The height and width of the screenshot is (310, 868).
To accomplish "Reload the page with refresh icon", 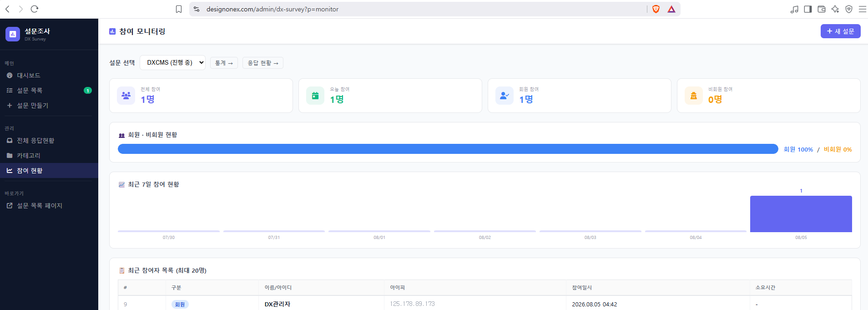I will 35,9.
